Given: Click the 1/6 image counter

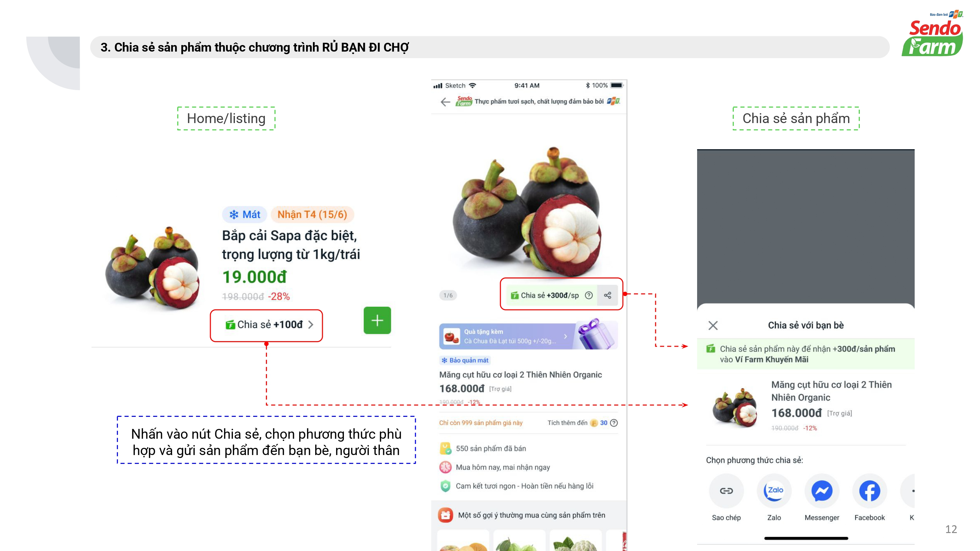Looking at the screenshot, I should tap(448, 295).
